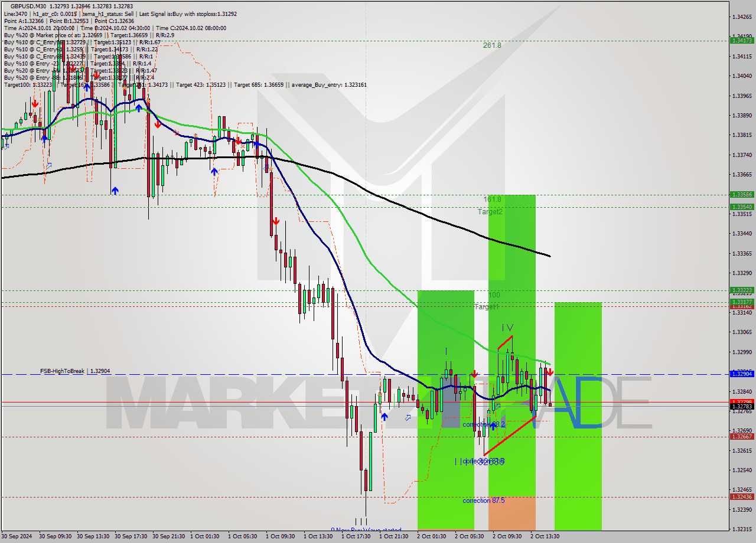Select the hollow blue arrow near 2 Oct 01:30
This screenshot has width=756, height=543.
(x=408, y=417)
